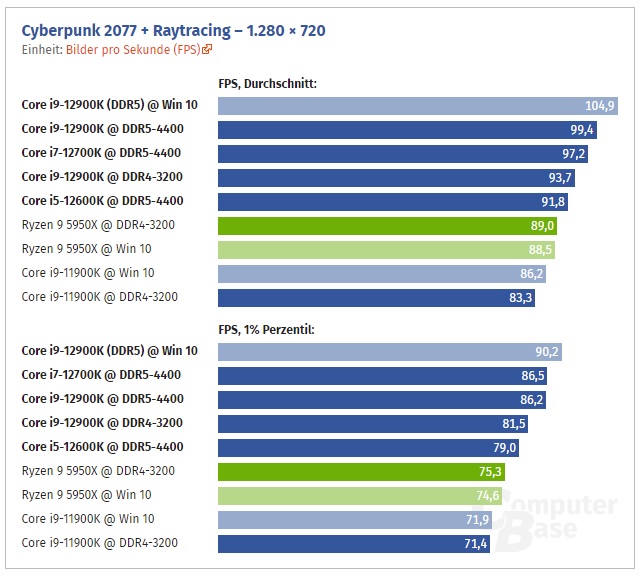642x579 pixels.
Task: Click the 86,5 percentile value
Action: click(533, 376)
